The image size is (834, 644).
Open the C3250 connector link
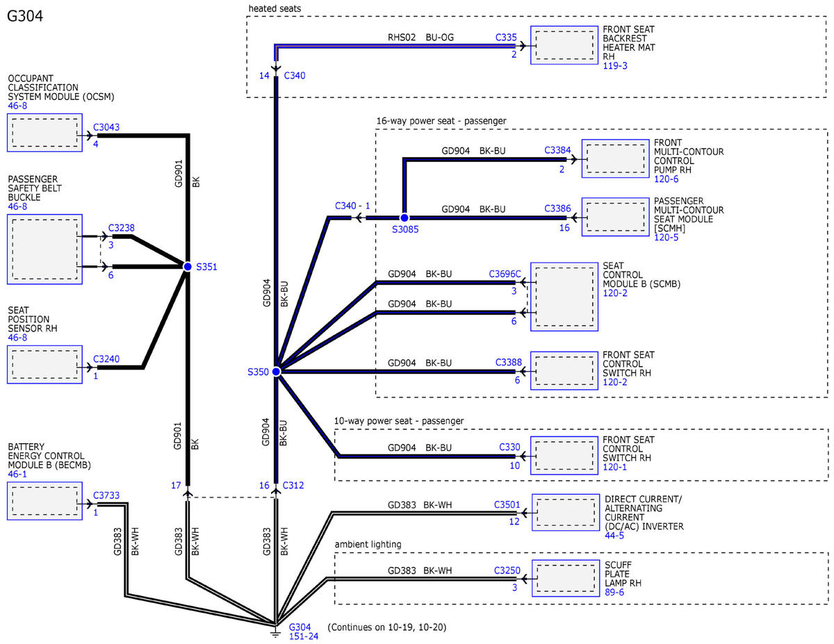(x=507, y=570)
